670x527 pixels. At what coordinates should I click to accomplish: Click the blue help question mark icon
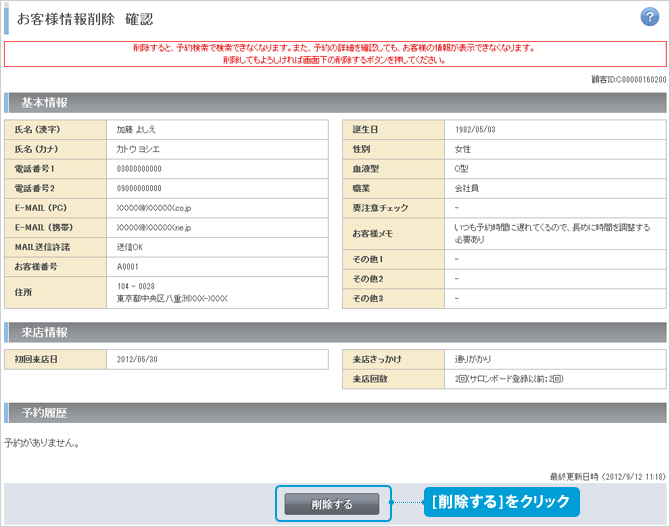649,17
